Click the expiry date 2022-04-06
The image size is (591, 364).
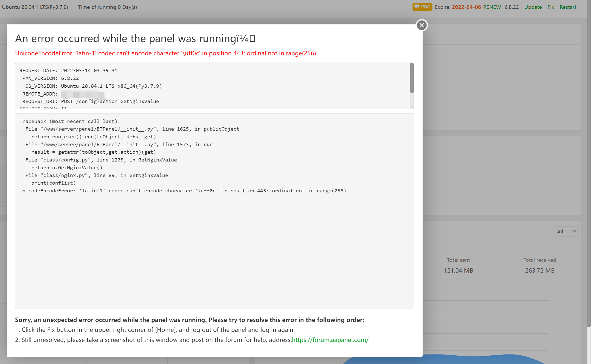466,7
